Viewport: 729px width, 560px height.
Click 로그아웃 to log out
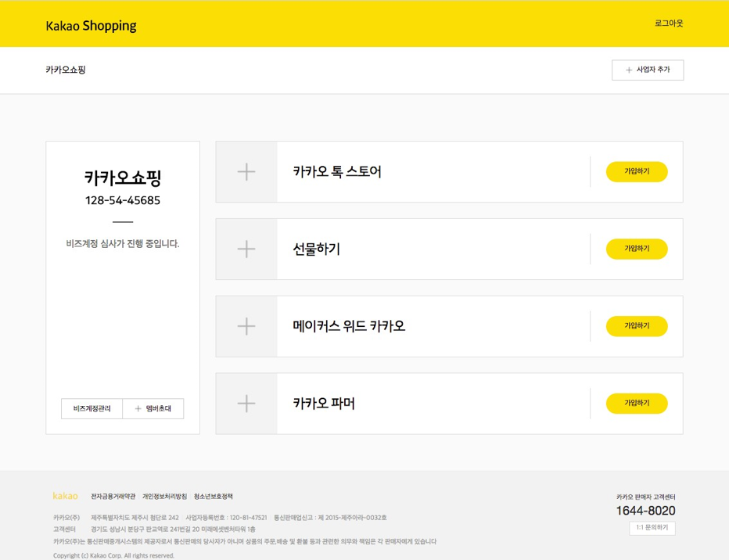669,23
